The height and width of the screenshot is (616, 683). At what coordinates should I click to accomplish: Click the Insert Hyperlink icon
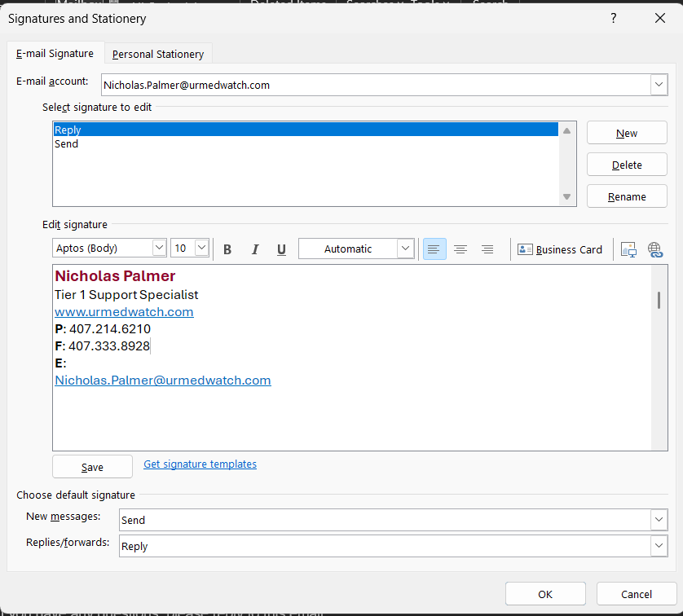[x=655, y=249]
